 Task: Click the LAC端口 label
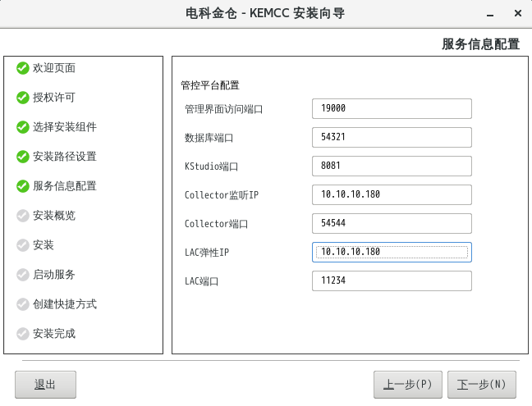[x=201, y=281]
